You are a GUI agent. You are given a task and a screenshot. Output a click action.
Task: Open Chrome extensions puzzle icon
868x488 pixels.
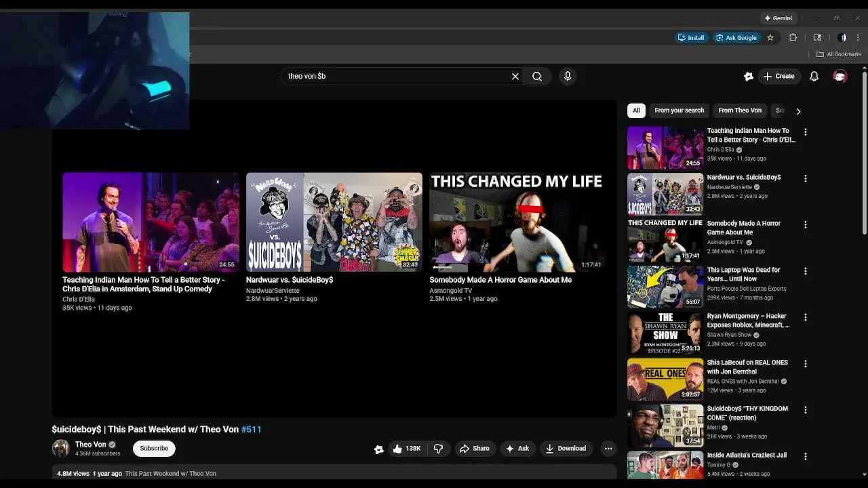tap(793, 38)
